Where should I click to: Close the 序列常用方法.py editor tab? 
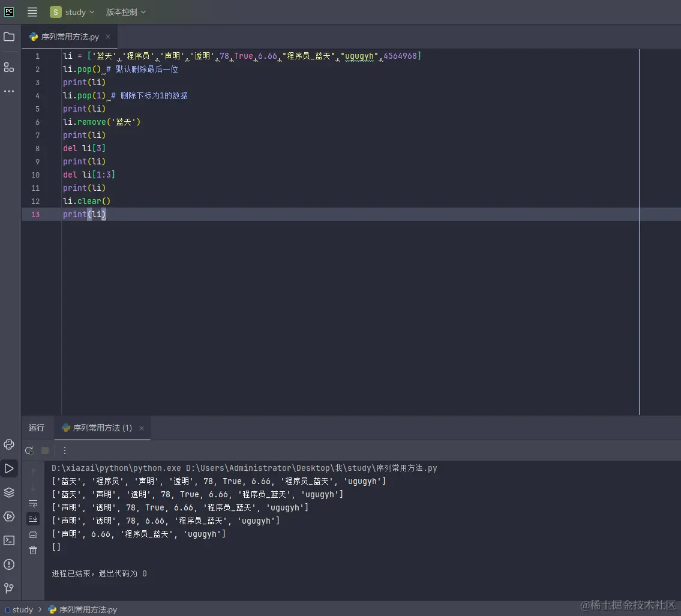click(108, 37)
